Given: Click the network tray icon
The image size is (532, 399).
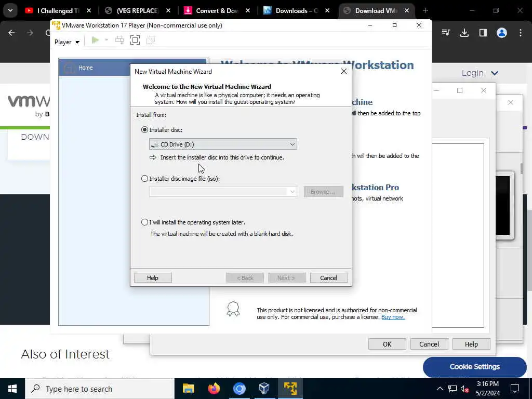Looking at the screenshot, I should pos(453,389).
